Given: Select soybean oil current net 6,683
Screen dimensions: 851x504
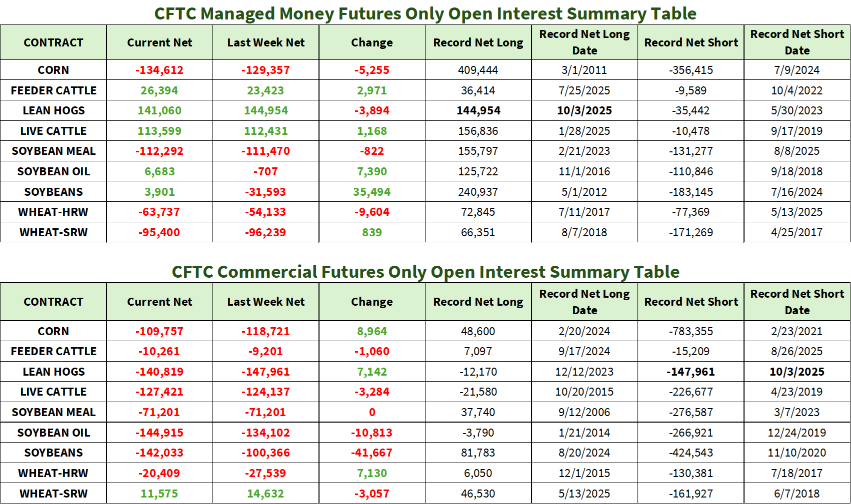Looking at the screenshot, I should click(x=159, y=171).
